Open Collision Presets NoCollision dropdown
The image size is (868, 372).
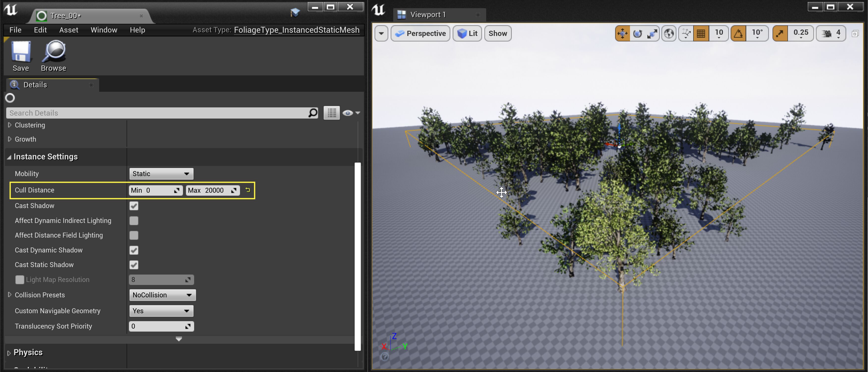(162, 295)
